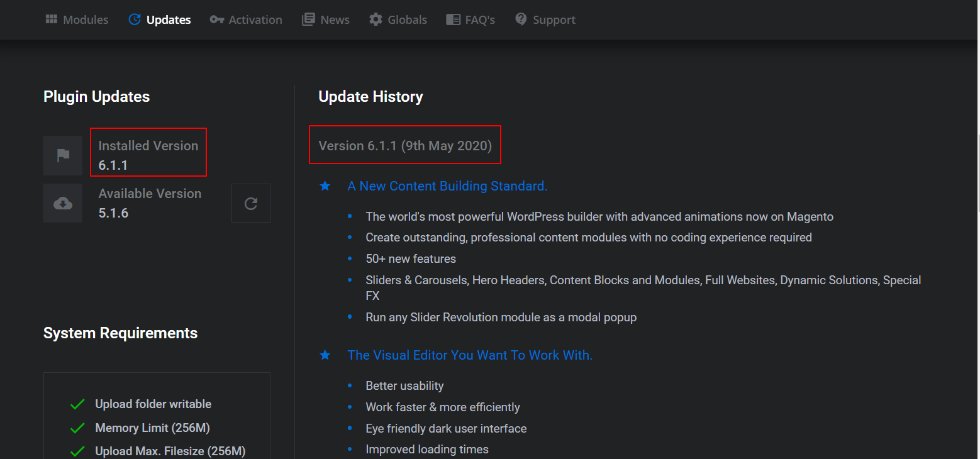Click the "50+ new features" bullet

[x=411, y=259]
